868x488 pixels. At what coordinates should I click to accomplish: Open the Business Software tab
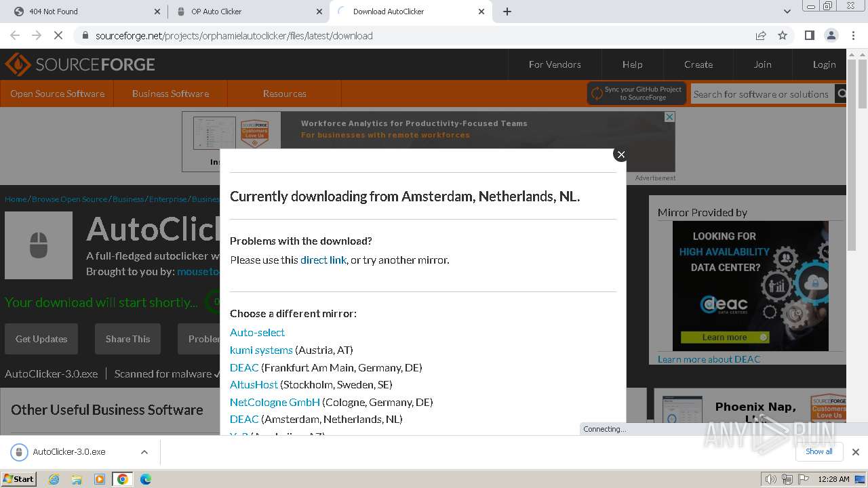pos(170,94)
